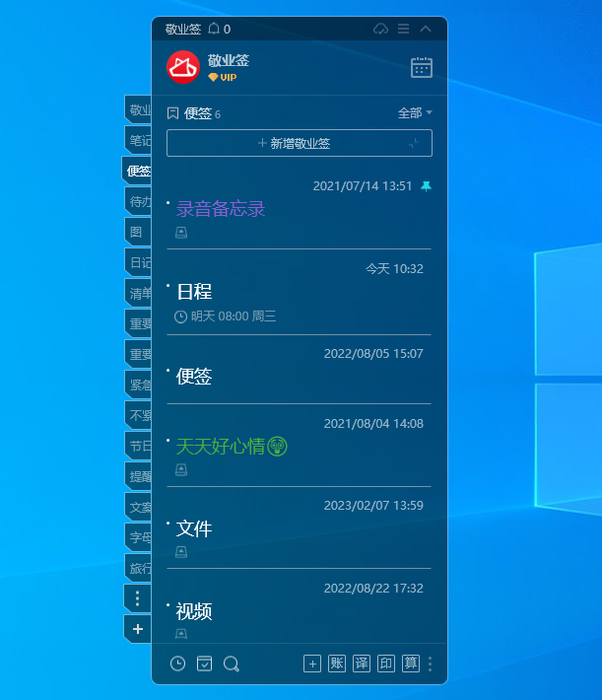This screenshot has height=700, width=602.
Task: Switch to the 节日 side tab
Action: pos(139,446)
